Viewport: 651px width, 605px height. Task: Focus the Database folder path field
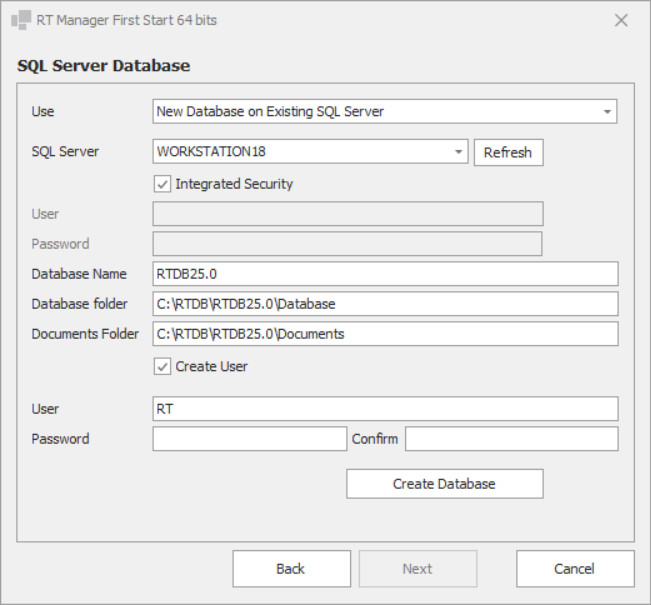point(385,304)
